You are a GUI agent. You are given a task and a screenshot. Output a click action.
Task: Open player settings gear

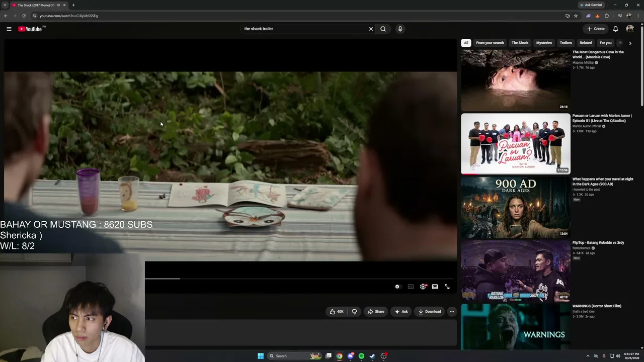click(x=423, y=287)
